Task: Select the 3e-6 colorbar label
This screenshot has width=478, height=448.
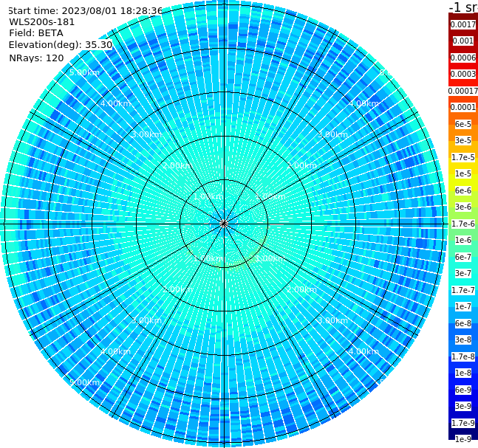Action: click(x=463, y=207)
